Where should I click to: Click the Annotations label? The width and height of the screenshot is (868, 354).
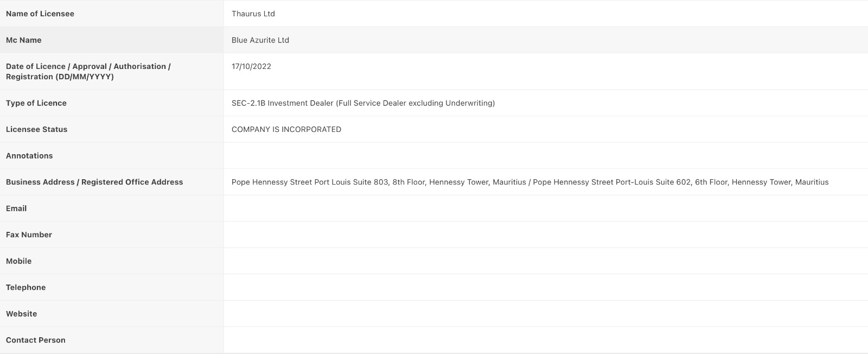[29, 156]
